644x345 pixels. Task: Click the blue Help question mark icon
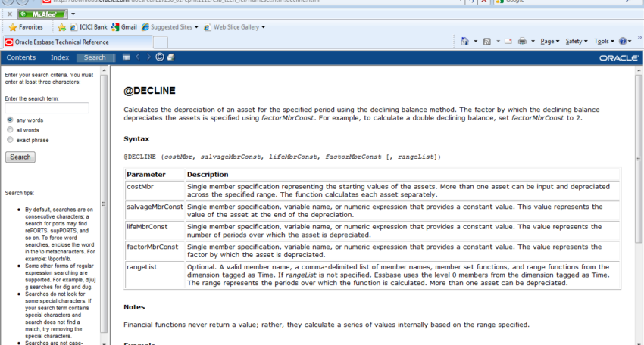click(623, 41)
